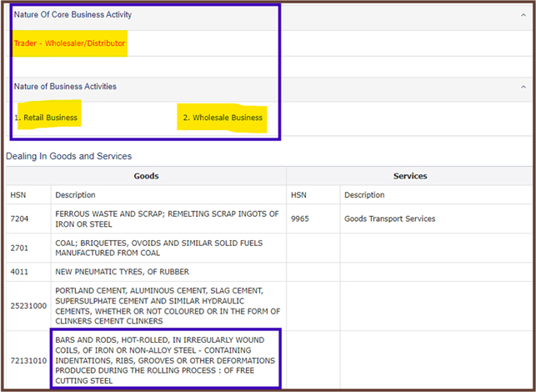
Task: Select HSN code 7204
Action: 19,219
